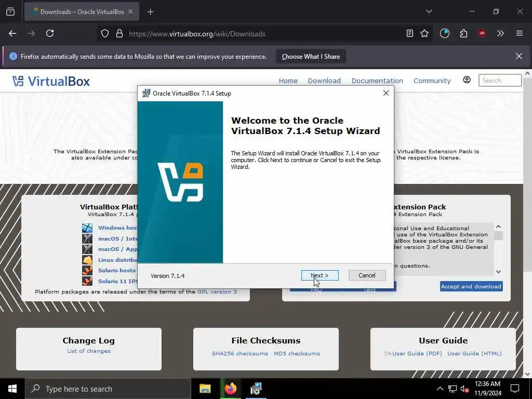
Task: Reload the Downloads page
Action: (50, 34)
